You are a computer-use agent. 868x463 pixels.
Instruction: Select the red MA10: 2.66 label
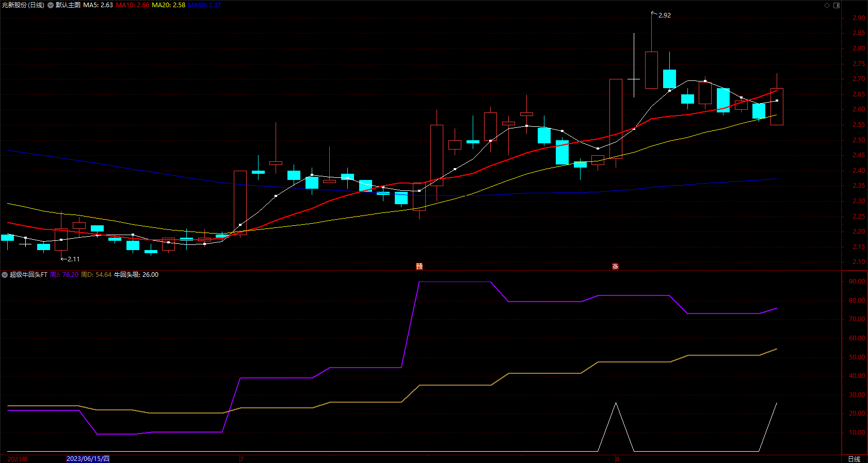[x=133, y=5]
